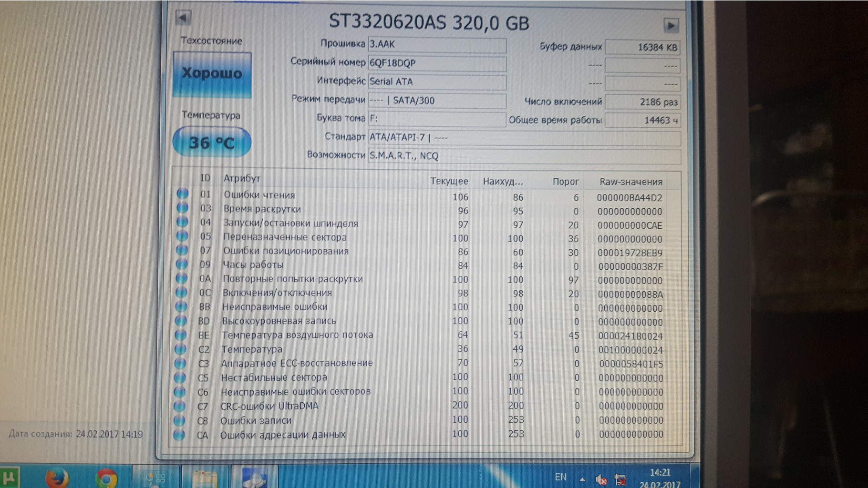
Task: Click status circle for 0A Повторные попытки раскрутки
Action: click(181, 278)
